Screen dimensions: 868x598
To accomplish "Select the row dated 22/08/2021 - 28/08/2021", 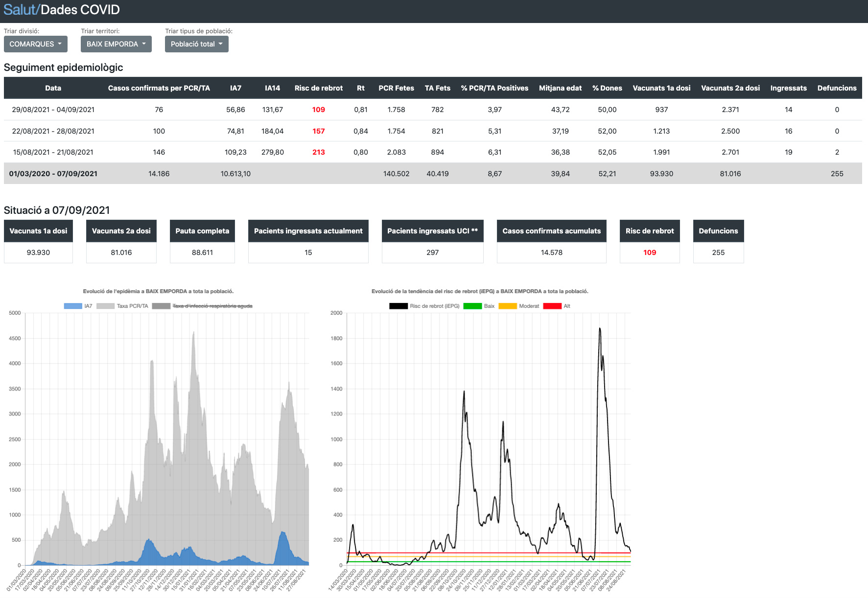I will 433,131.
